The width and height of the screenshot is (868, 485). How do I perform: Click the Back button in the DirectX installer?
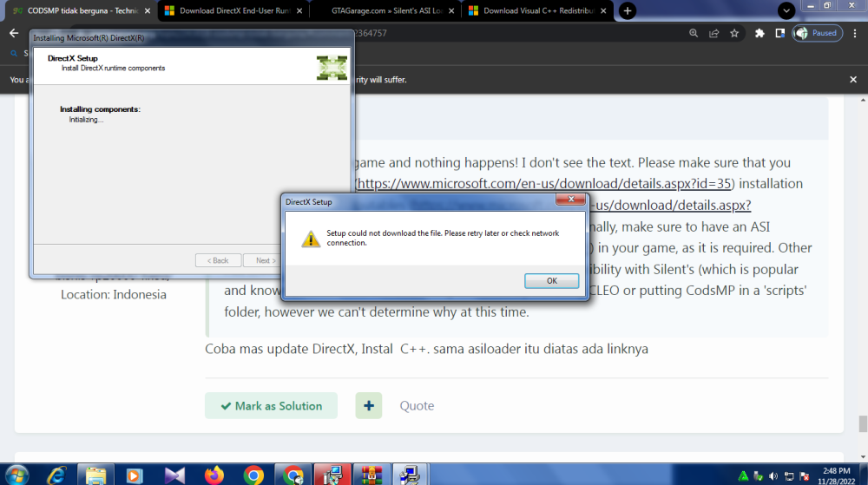tap(218, 260)
